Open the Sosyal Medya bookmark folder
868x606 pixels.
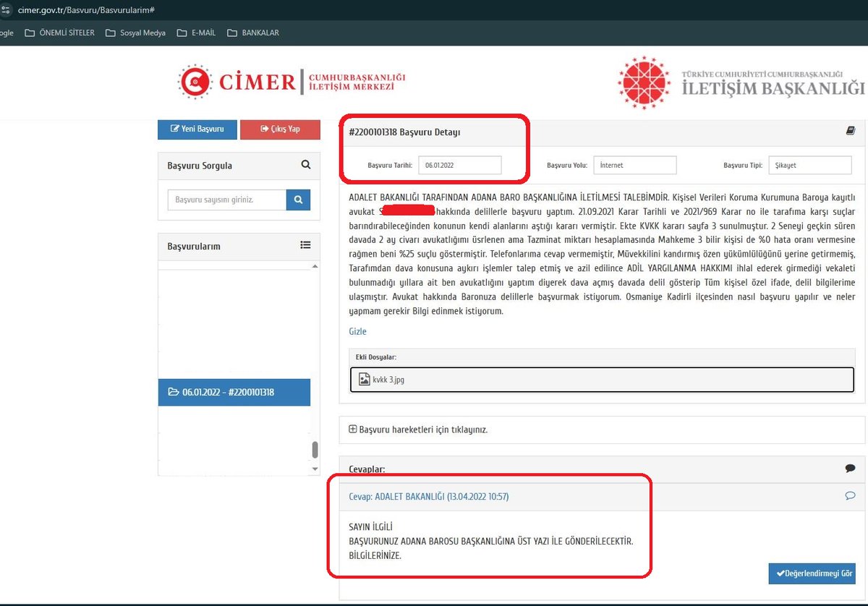click(x=135, y=33)
